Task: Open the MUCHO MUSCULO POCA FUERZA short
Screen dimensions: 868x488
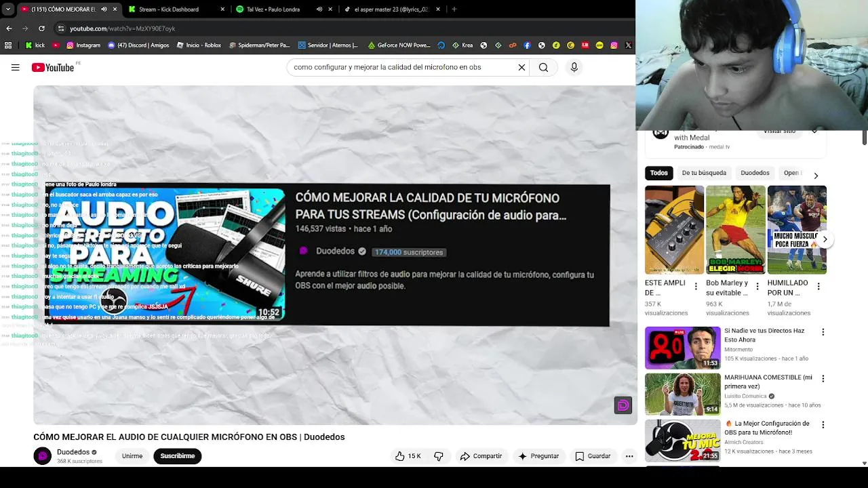Action: [x=797, y=230]
